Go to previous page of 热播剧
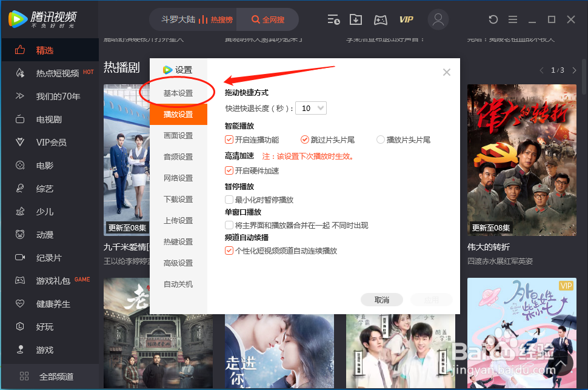This screenshot has height=390, width=588. 541,70
